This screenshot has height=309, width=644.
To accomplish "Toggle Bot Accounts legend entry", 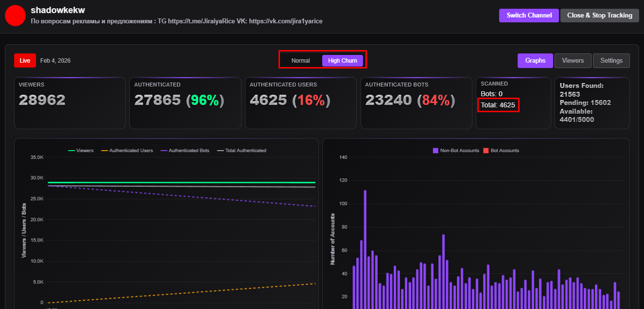I will [x=501, y=151].
